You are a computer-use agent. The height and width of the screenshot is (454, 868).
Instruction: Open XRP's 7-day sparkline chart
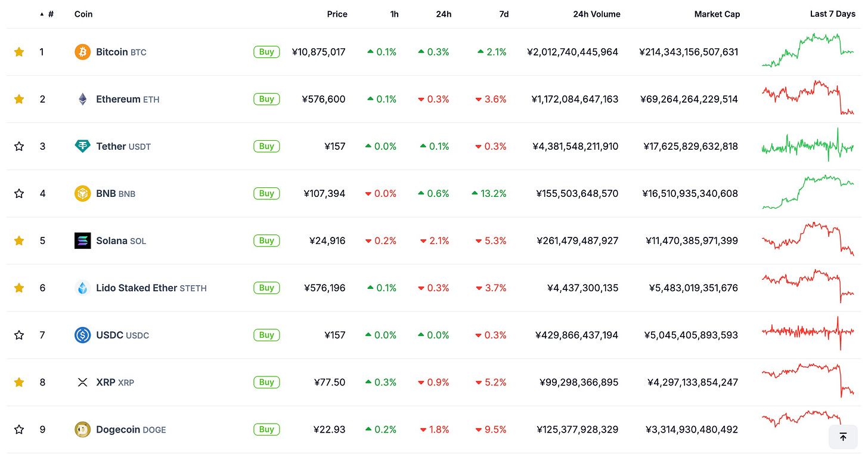pos(808,380)
